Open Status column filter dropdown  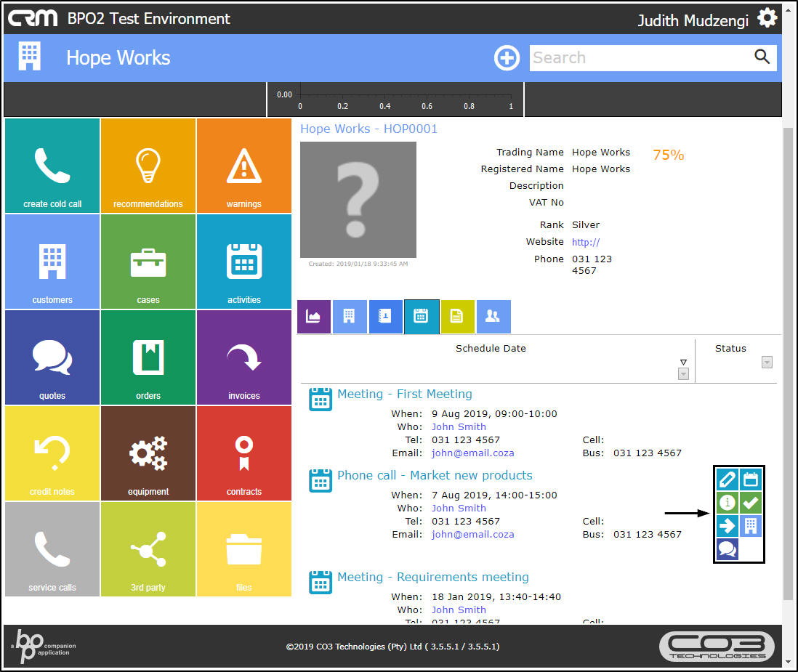coord(767,363)
